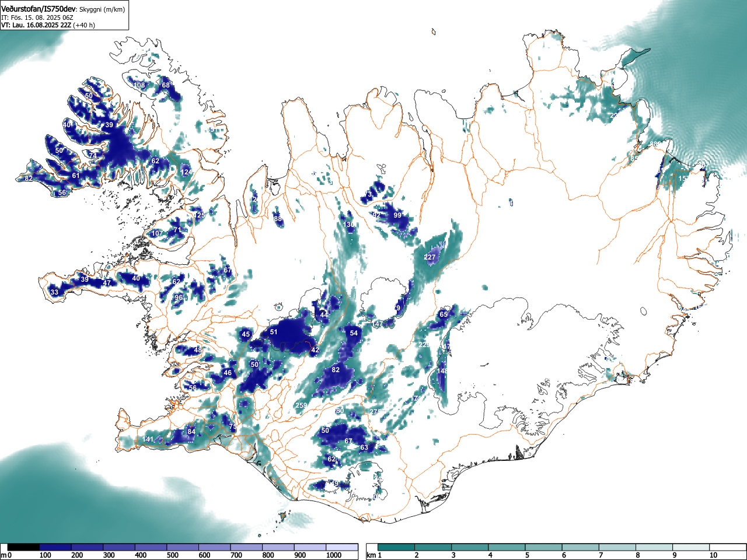Click the '61' visibility value on the map
This screenshot has width=747, height=560.
[x=76, y=176]
